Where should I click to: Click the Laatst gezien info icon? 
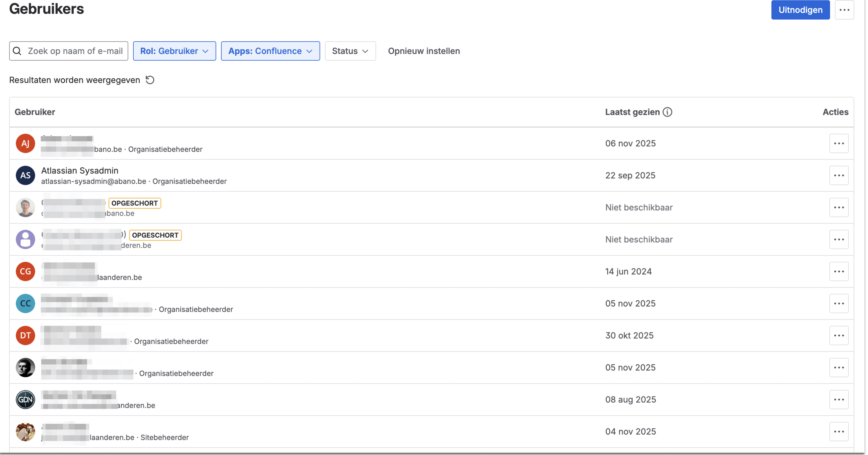click(667, 112)
